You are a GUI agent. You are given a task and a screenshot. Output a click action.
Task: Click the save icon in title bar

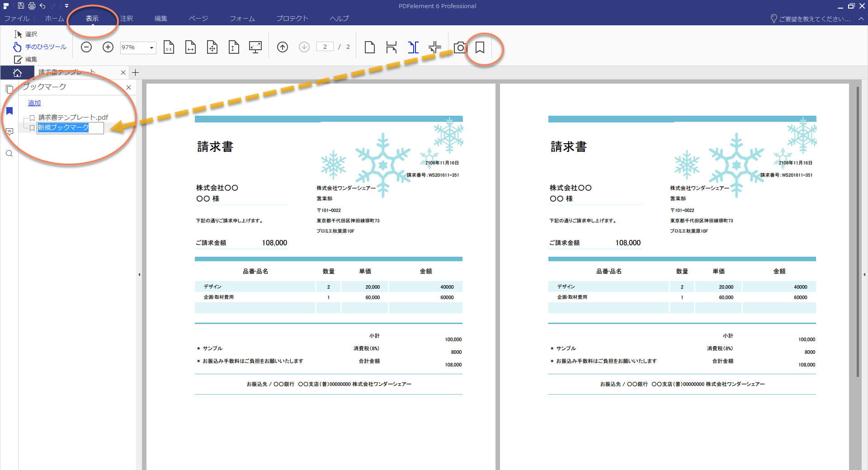(21, 6)
